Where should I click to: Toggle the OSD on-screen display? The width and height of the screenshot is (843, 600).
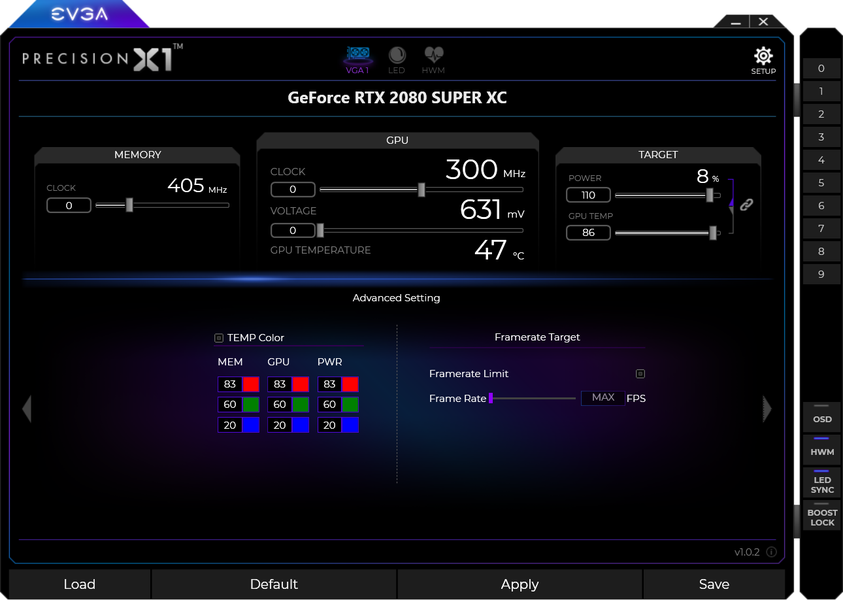(x=822, y=417)
